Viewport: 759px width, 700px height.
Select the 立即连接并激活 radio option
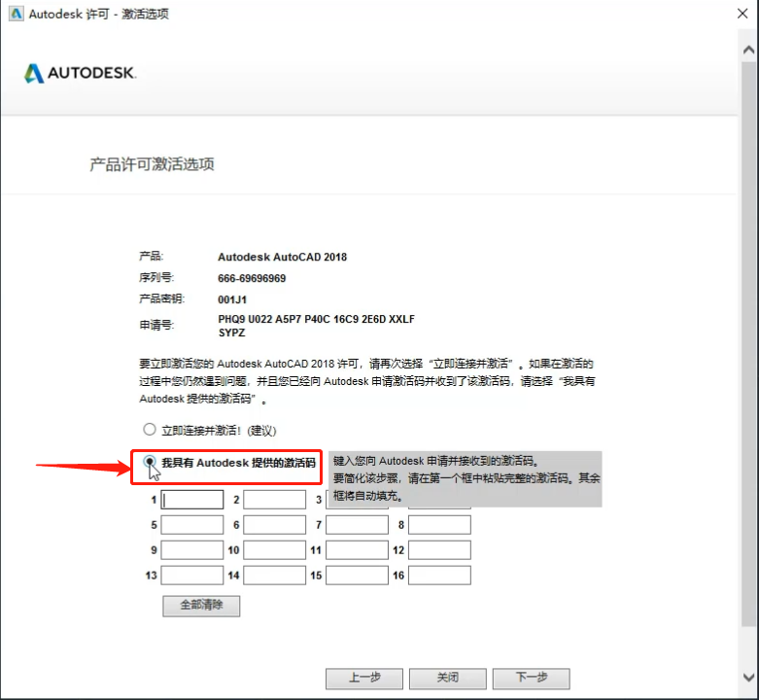click(150, 430)
